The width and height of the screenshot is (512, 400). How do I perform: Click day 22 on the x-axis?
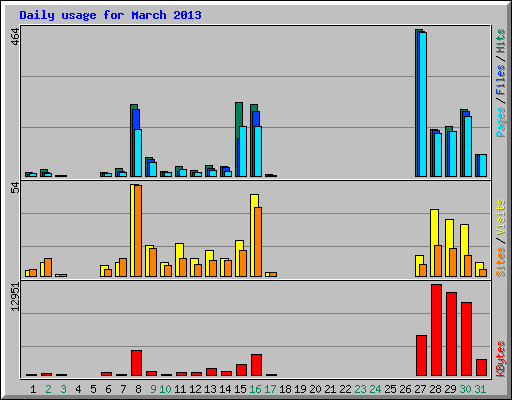345,389
